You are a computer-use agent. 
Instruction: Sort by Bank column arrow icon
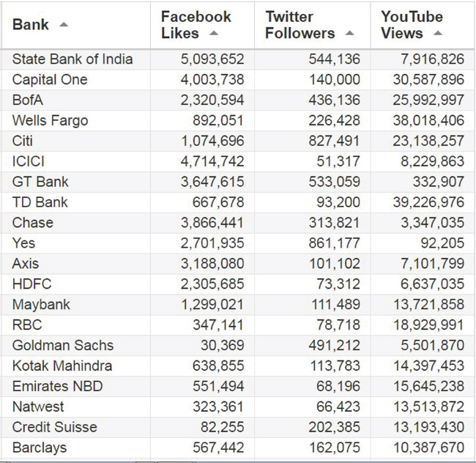tap(64, 25)
